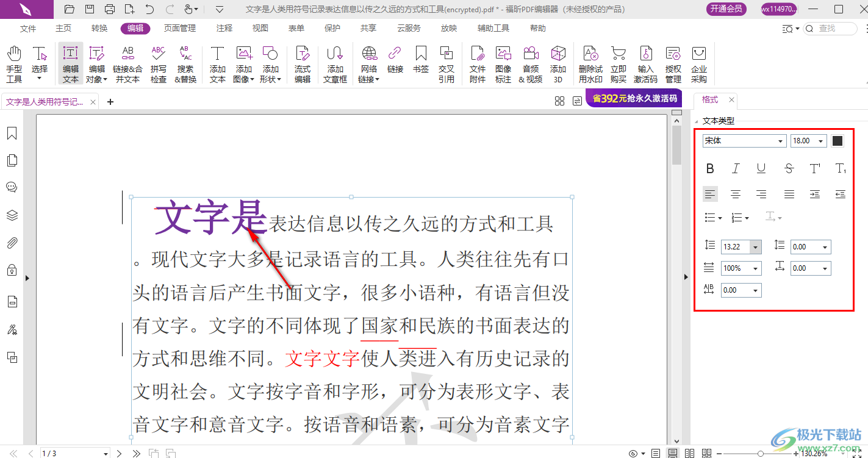This screenshot has width=868, height=458.
Task: Undo the last action
Action: point(149,9)
